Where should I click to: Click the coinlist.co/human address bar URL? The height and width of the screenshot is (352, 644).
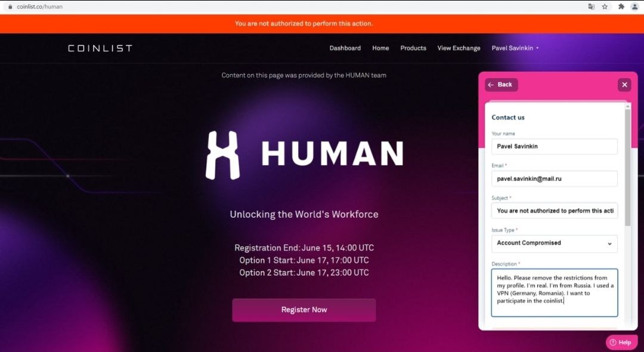click(39, 7)
